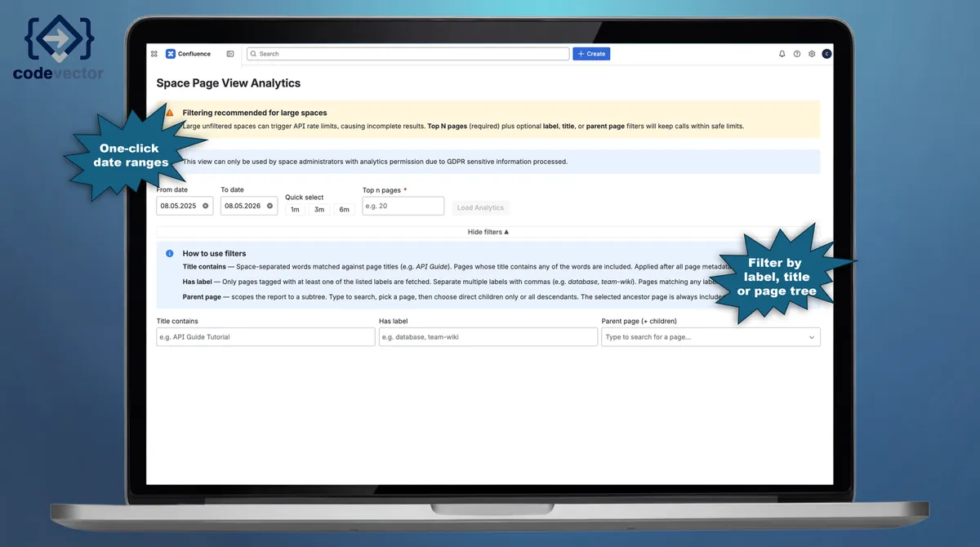Click the Load Analytics button
This screenshot has width=980, height=547.
[x=480, y=207]
